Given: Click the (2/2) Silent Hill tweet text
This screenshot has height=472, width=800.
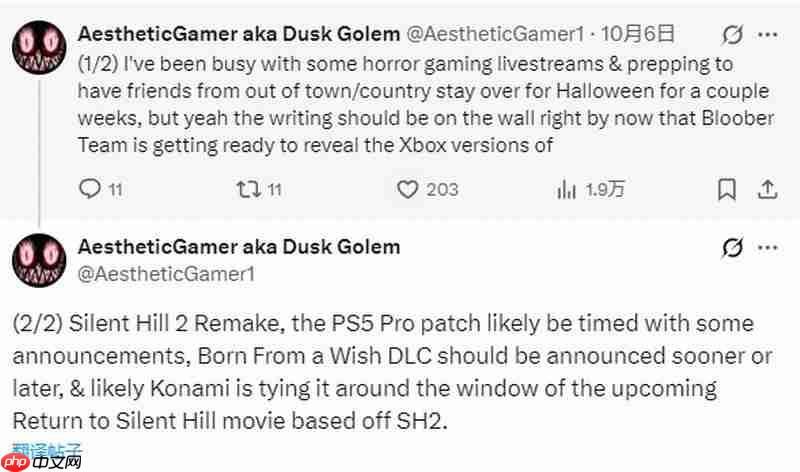Looking at the screenshot, I should pyautogui.click(x=380, y=372).
